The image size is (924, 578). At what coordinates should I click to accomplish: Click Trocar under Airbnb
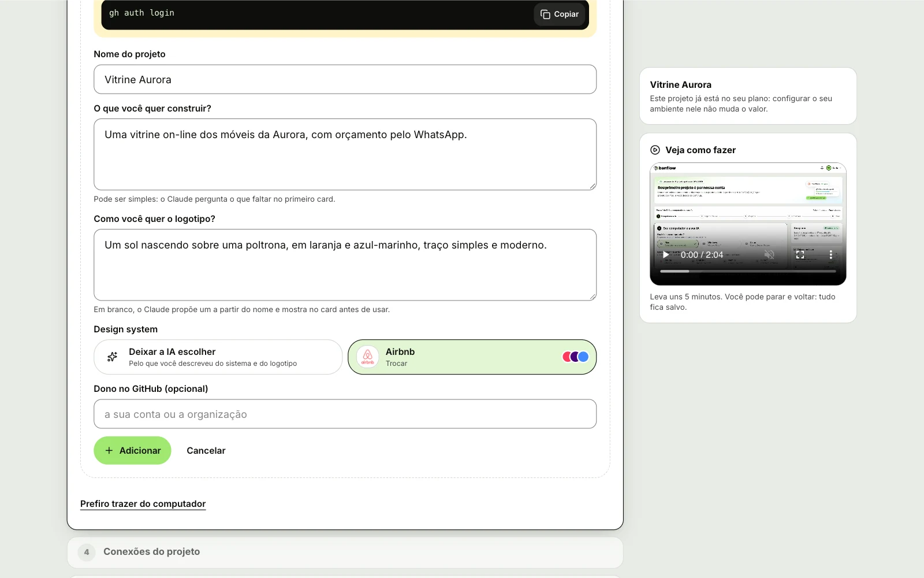(x=396, y=364)
